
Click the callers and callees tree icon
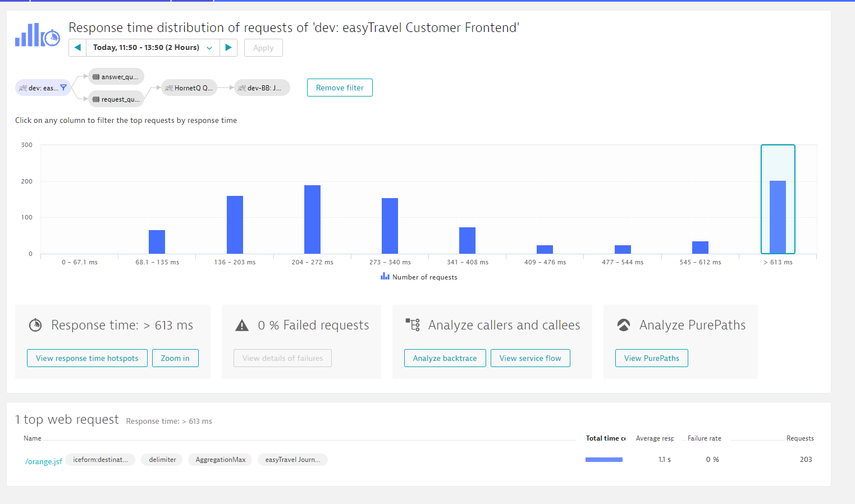tap(413, 324)
